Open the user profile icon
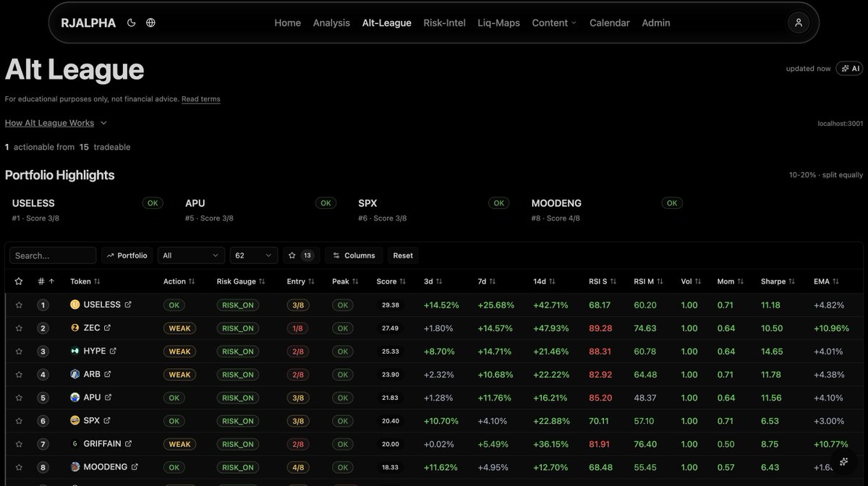 (798, 22)
